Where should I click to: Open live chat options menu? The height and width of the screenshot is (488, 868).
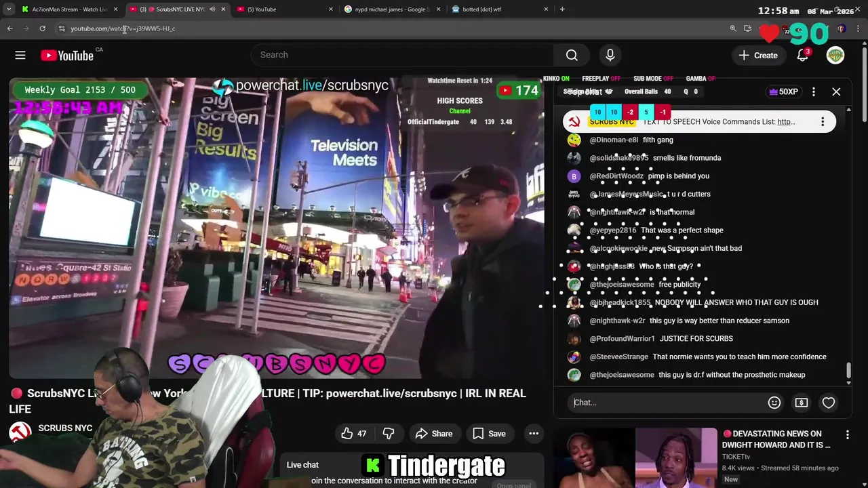pos(814,91)
